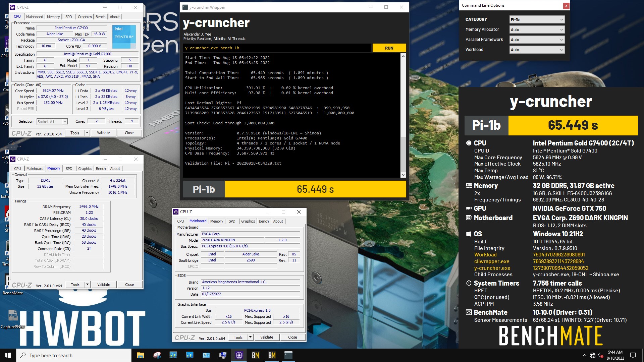
Task: Open the notification center icon
Action: [x=633, y=355]
